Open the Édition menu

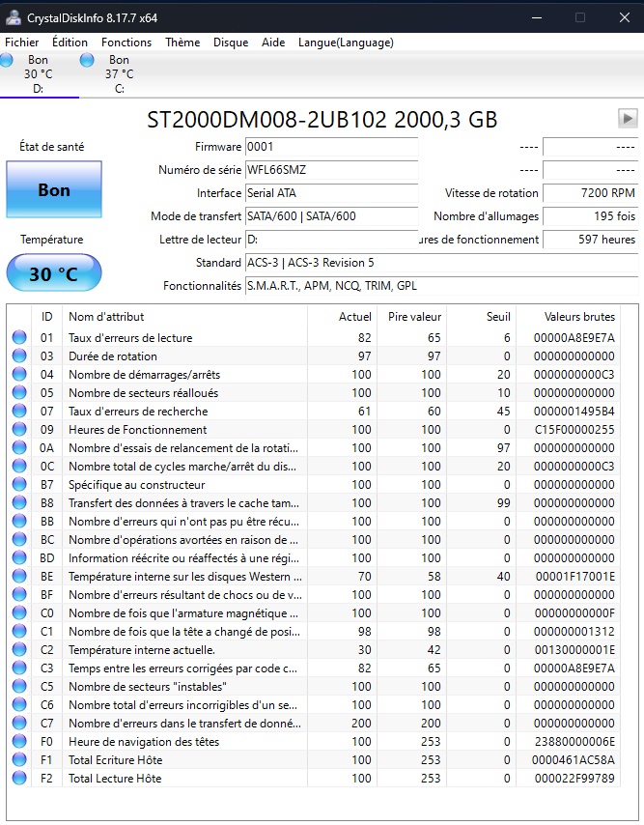70,43
